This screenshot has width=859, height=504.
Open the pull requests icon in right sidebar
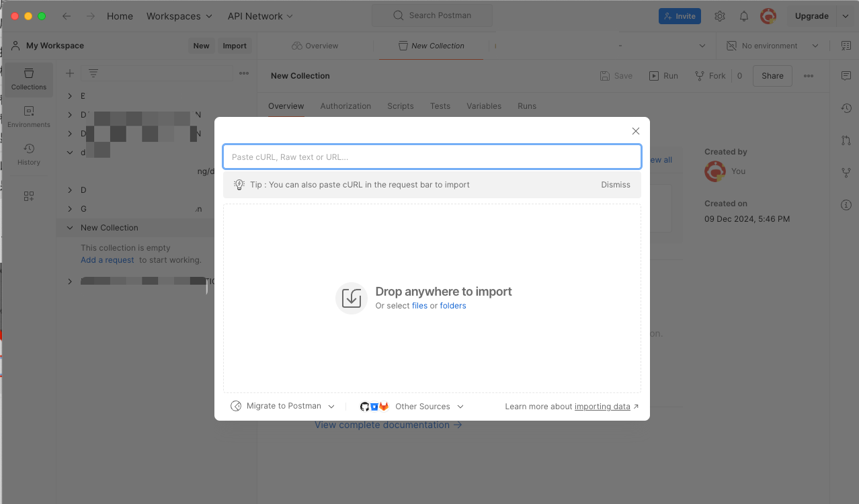(x=846, y=140)
